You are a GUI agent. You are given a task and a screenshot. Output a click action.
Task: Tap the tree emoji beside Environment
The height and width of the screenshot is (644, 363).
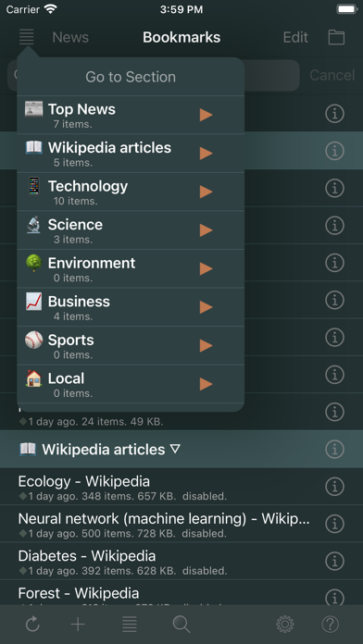coord(33,263)
